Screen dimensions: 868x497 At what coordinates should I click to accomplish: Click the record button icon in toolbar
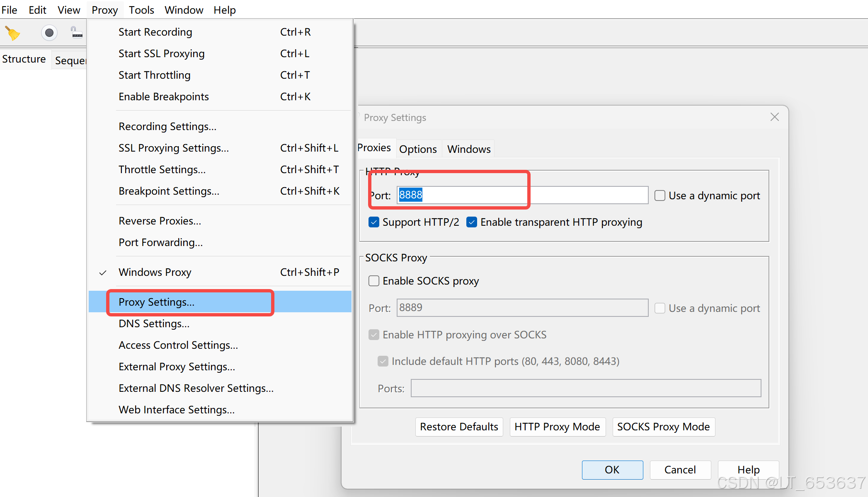click(x=49, y=33)
